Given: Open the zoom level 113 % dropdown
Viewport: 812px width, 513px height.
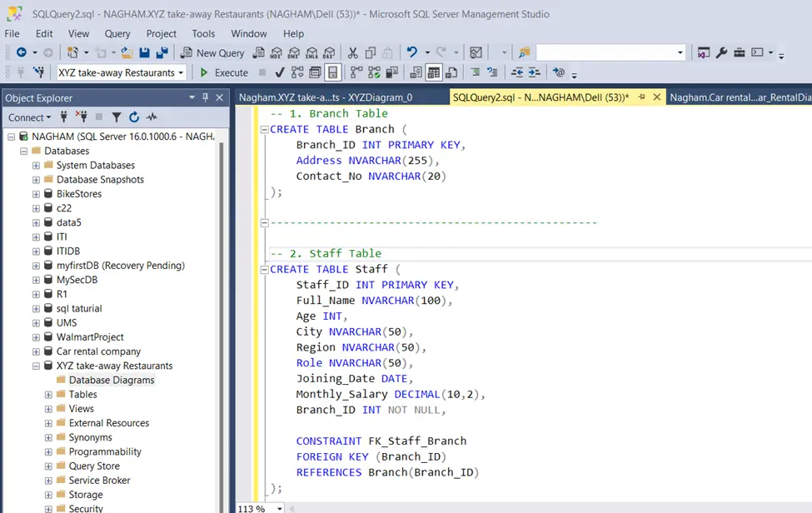Looking at the screenshot, I should click(280, 508).
